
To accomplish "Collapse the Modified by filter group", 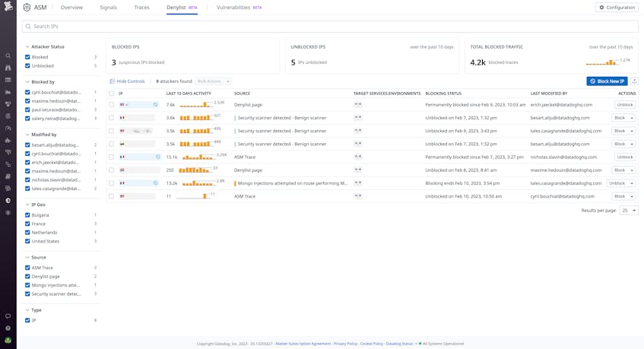I will [x=27, y=135].
